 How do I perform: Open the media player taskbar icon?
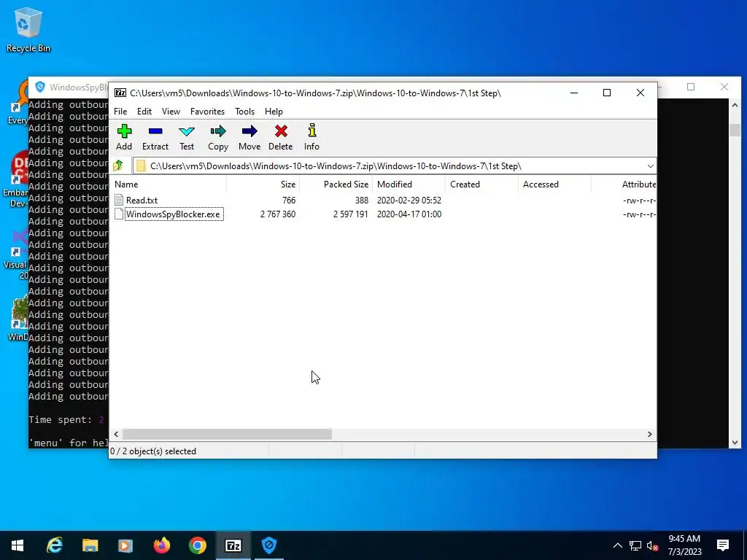[x=125, y=545]
